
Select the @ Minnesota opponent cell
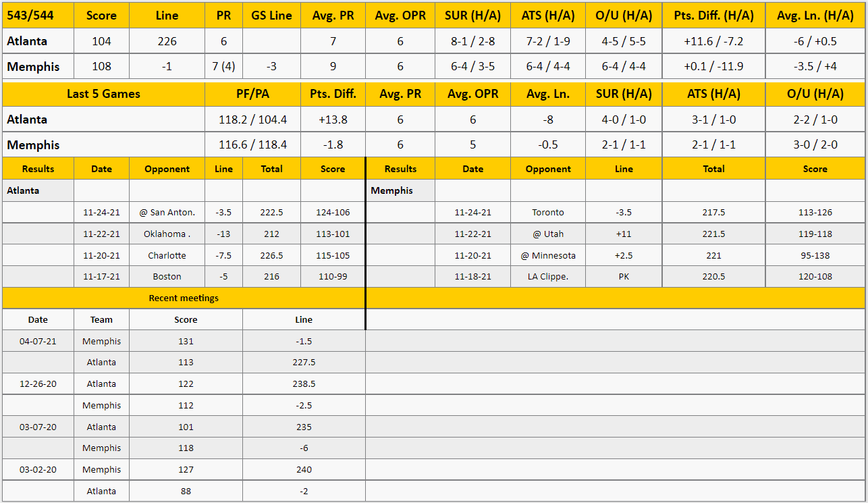pyautogui.click(x=548, y=255)
